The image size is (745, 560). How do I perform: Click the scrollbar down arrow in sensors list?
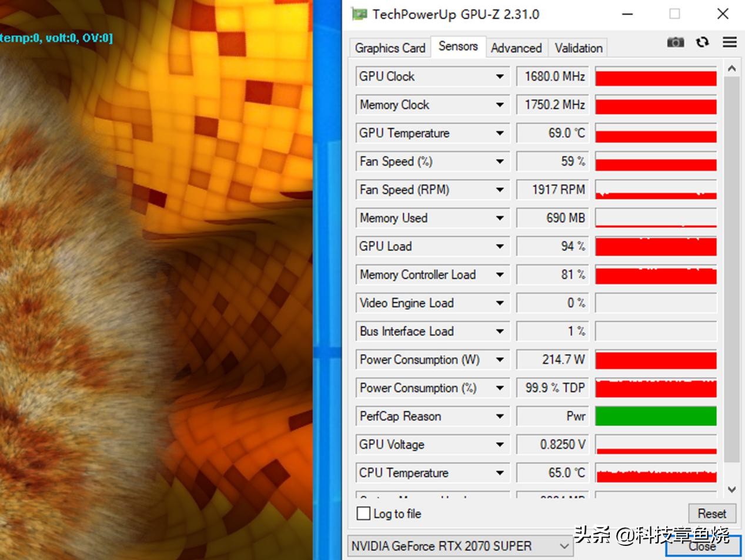(x=731, y=489)
